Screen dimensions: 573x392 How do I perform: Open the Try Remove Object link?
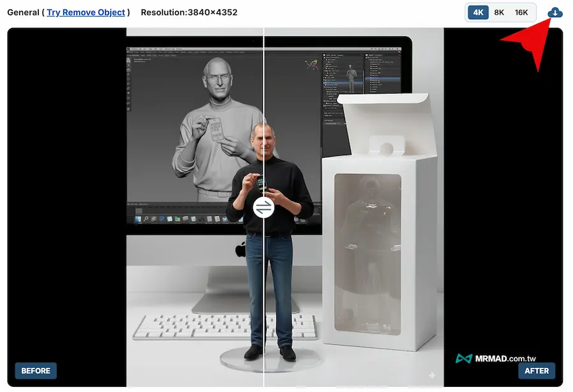point(86,13)
